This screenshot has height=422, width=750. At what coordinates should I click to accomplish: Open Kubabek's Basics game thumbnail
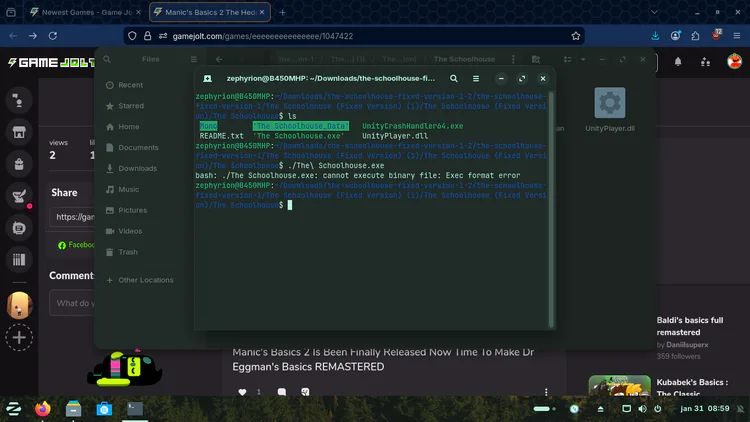coord(619,385)
